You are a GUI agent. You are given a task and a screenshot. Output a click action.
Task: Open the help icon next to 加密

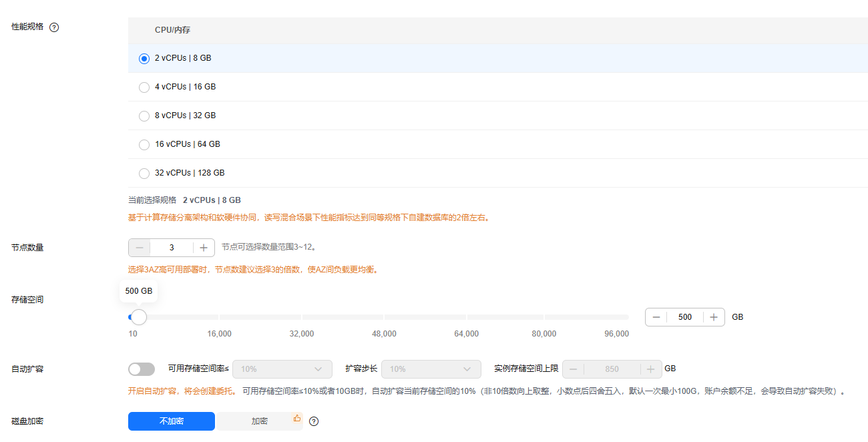point(314,421)
